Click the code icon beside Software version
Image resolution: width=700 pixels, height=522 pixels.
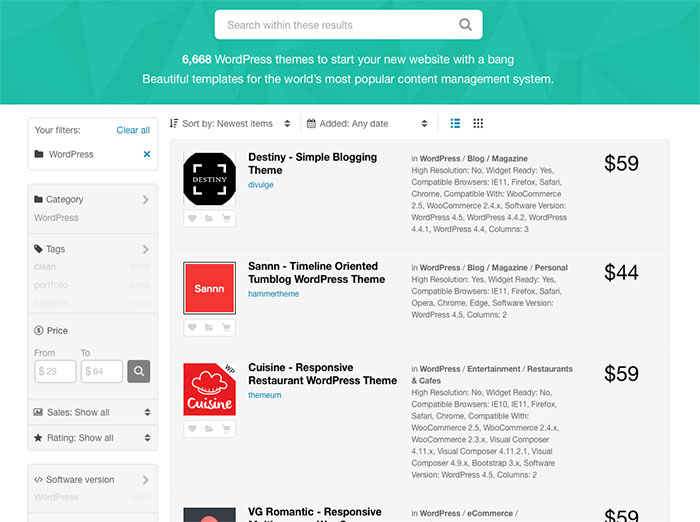(x=38, y=480)
